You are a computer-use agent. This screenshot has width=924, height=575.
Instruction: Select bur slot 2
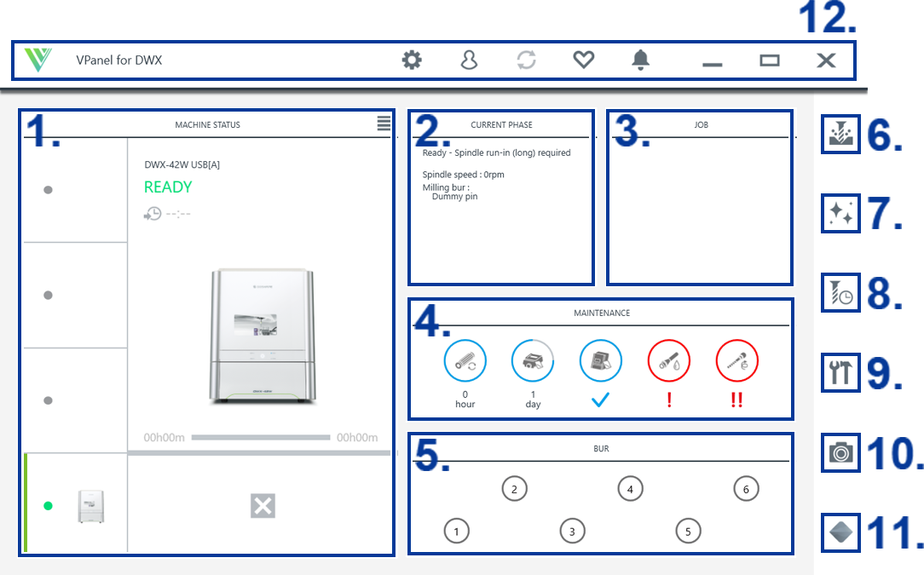514,489
